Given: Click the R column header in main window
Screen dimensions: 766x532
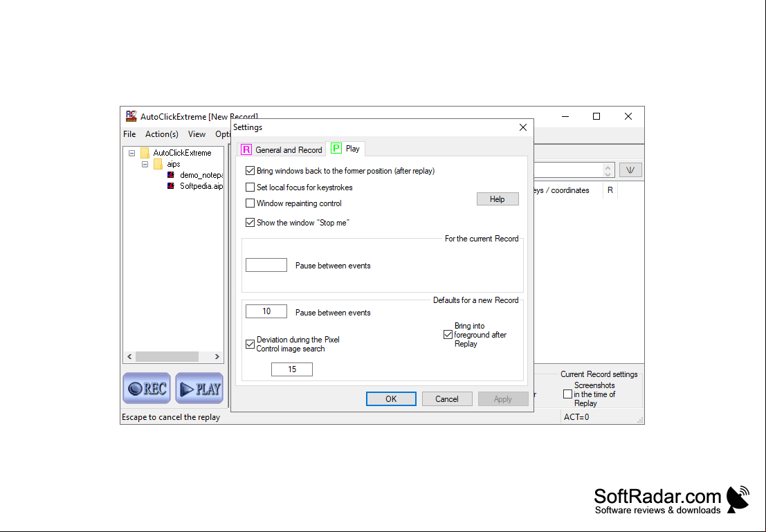Looking at the screenshot, I should tap(610, 190).
